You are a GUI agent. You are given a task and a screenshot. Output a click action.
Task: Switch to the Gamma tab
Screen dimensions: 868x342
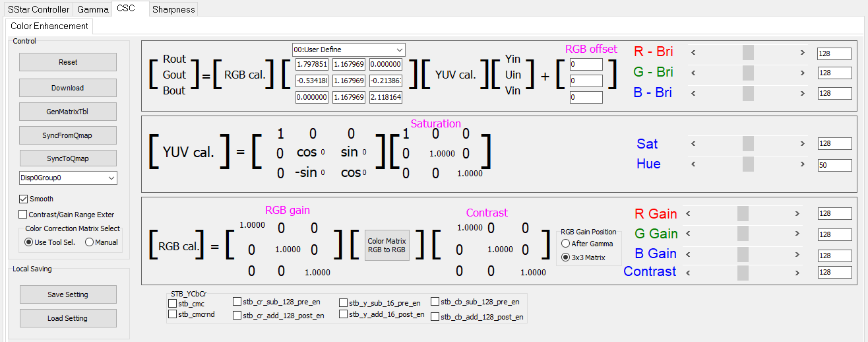point(92,9)
